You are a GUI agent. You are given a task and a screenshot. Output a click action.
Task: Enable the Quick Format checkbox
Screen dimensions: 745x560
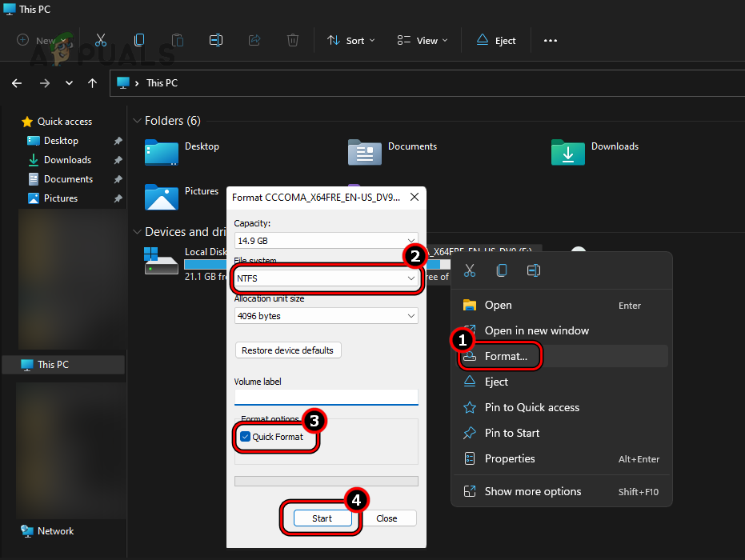(x=244, y=438)
